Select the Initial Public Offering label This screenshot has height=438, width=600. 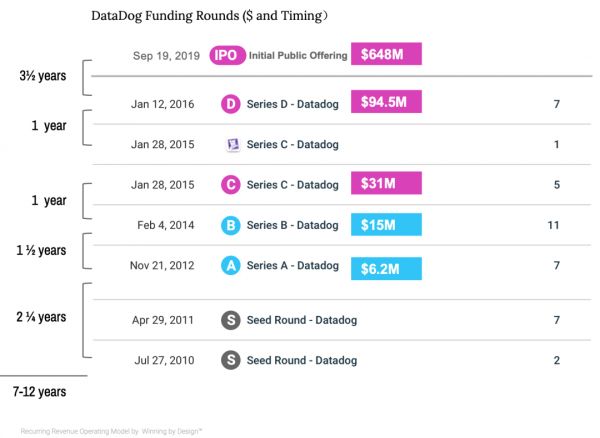291,56
